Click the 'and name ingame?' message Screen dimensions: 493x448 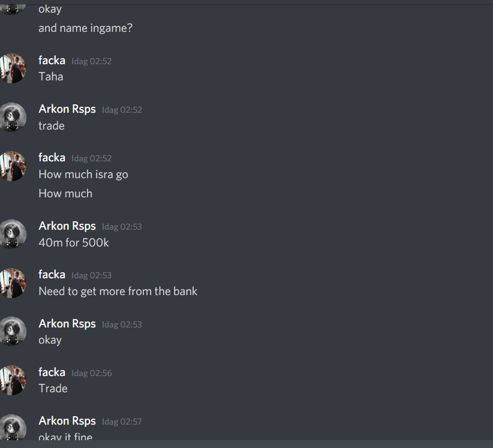[x=86, y=28]
